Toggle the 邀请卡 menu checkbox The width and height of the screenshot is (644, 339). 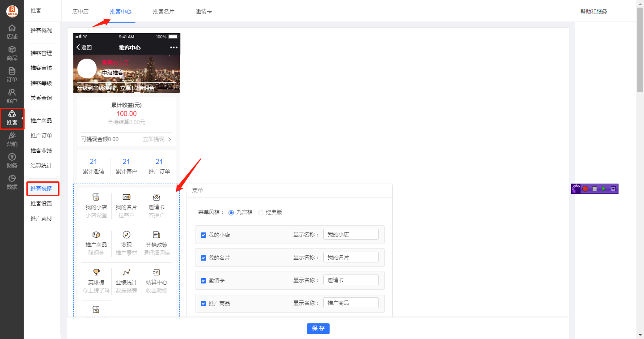point(203,281)
